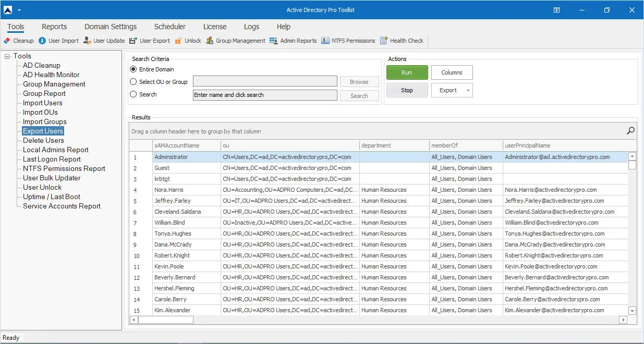Click Admin Reports in the toolbar
This screenshot has width=644, height=344.
[293, 41]
